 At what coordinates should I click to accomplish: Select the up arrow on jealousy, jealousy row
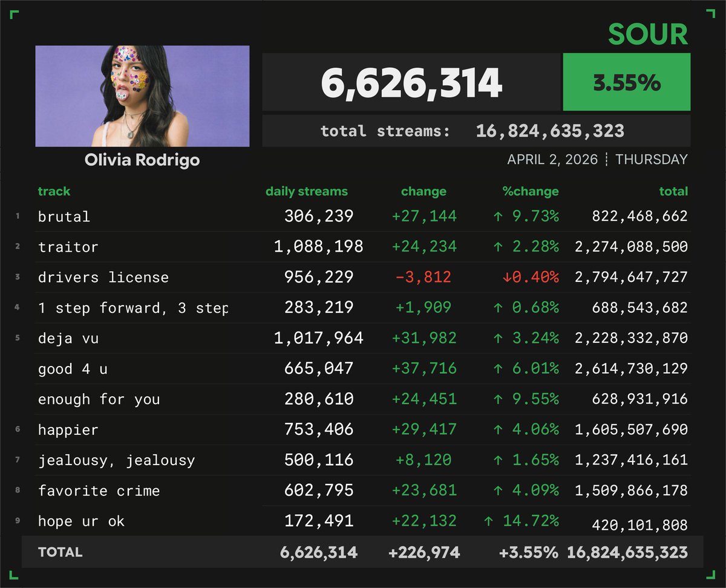pyautogui.click(x=497, y=460)
